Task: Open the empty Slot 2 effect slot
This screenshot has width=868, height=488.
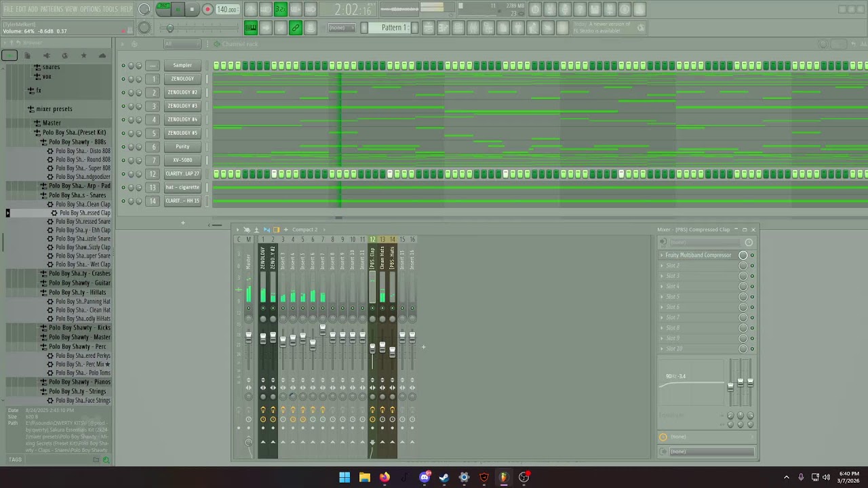Action: 698,266
